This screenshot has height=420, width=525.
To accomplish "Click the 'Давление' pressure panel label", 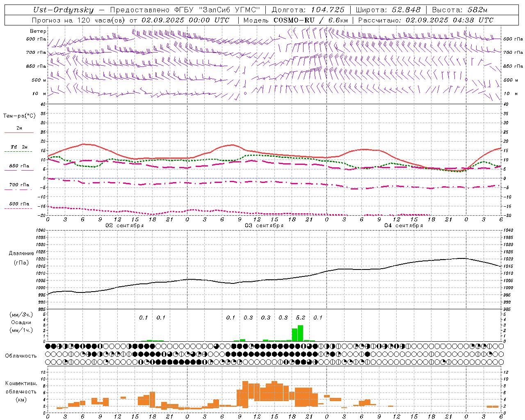I will pos(21,253).
